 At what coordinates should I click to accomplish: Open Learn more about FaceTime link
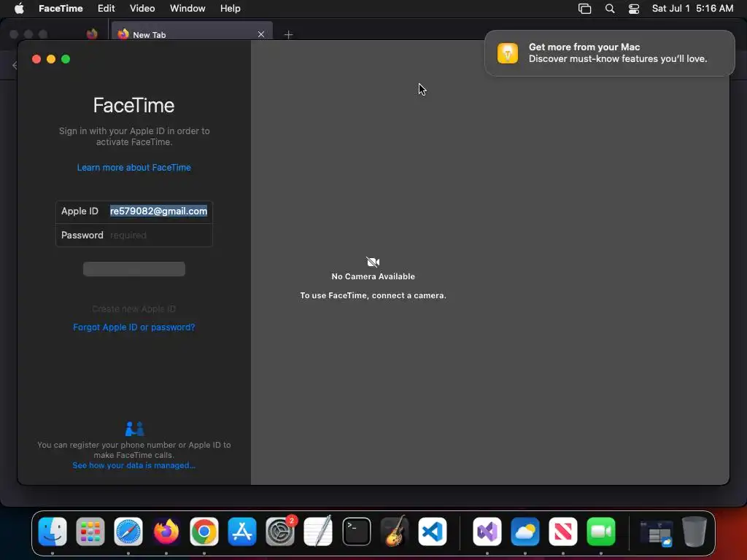coord(134,168)
